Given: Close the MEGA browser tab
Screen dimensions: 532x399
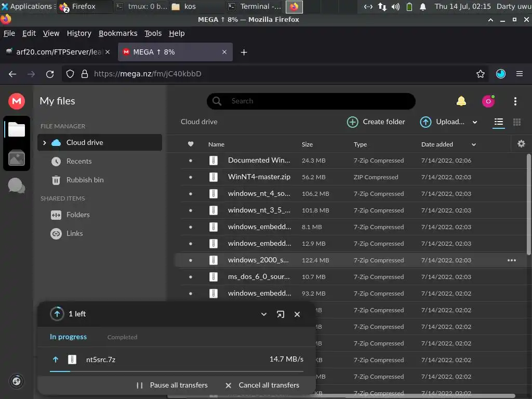Looking at the screenshot, I should click(x=224, y=52).
